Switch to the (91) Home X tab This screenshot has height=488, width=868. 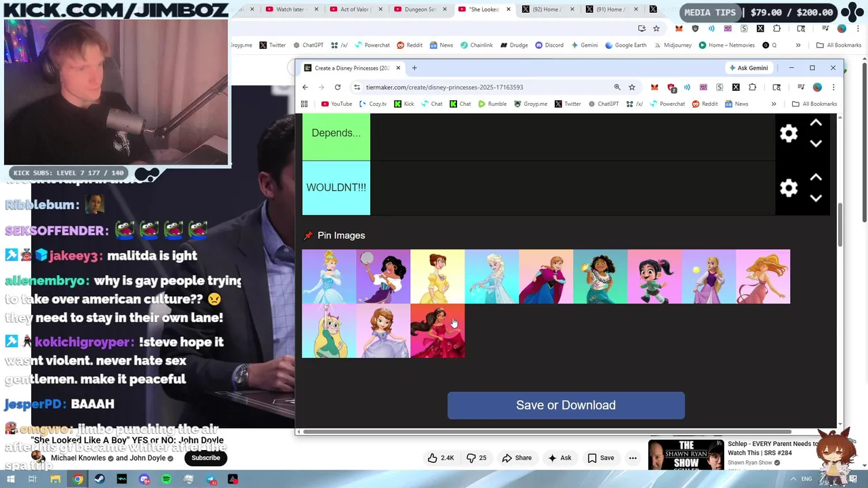tap(612, 9)
